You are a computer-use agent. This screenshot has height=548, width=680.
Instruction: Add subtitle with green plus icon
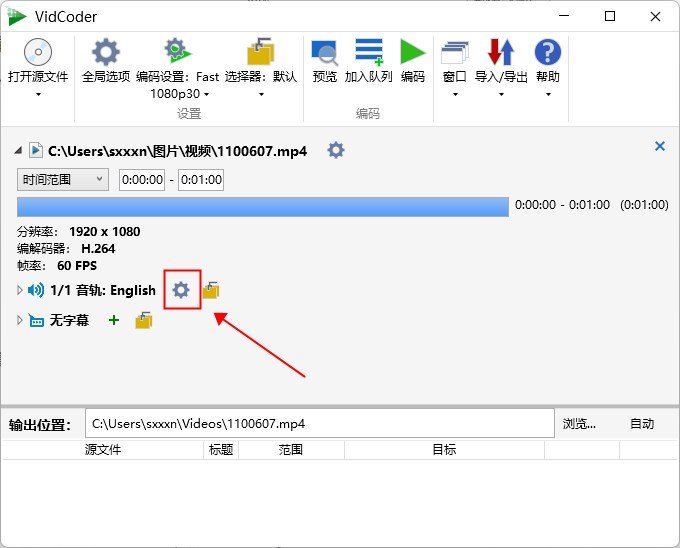pos(114,320)
